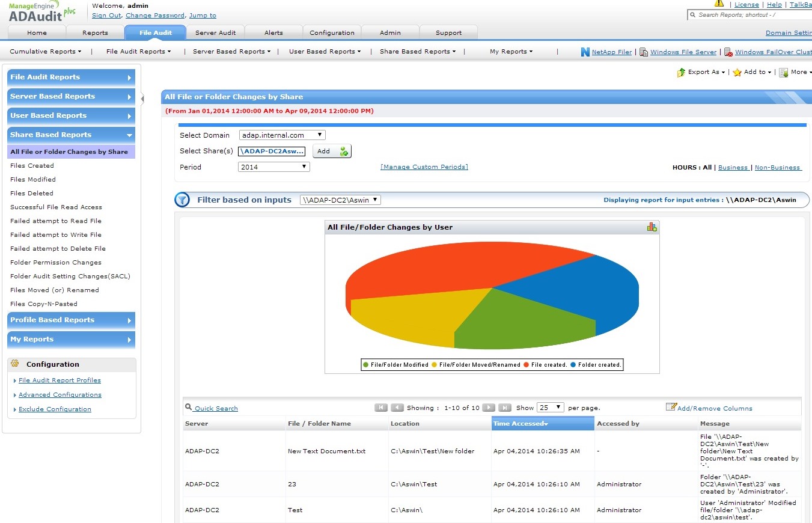
Task: Collapse the left sidebar panel arrow
Action: click(x=142, y=99)
